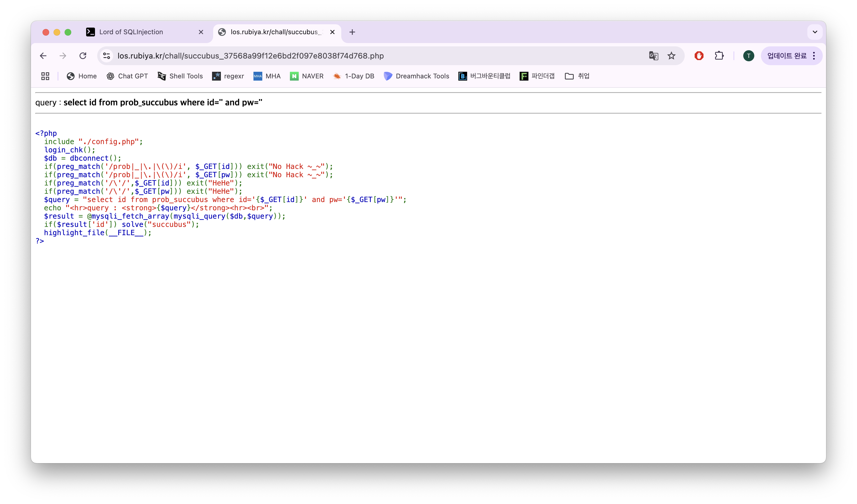This screenshot has height=504, width=857.
Task: Open the Chat GPT bookmark
Action: (x=127, y=76)
